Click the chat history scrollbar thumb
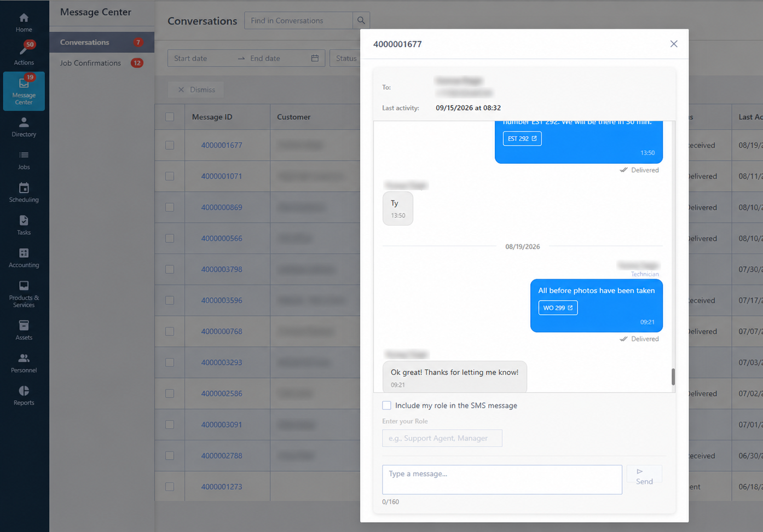This screenshot has width=763, height=532. tap(673, 377)
